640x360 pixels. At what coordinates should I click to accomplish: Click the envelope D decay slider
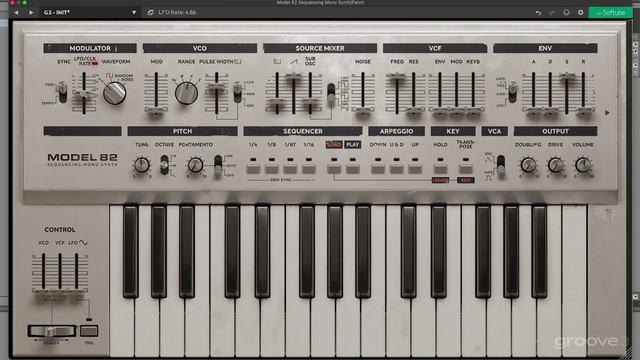[550, 110]
